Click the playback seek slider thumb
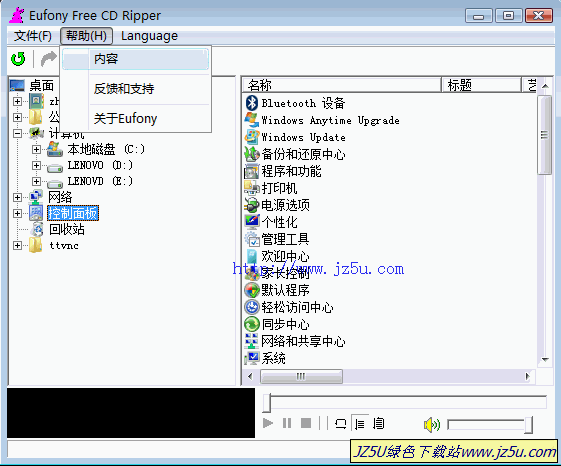Viewport: 561px width, 466px height. (x=267, y=403)
